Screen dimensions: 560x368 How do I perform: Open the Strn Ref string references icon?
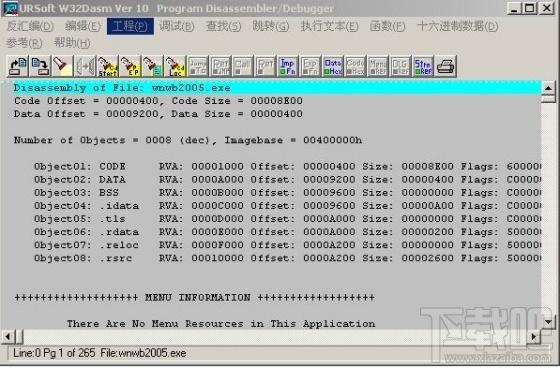[423, 66]
